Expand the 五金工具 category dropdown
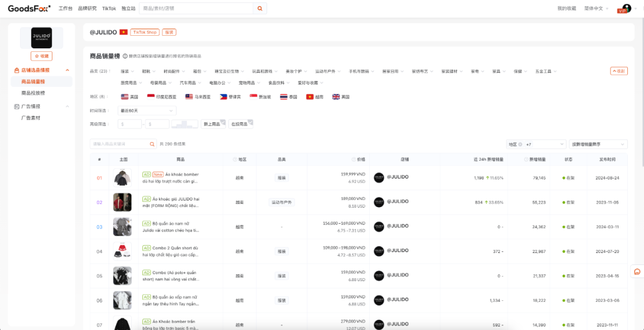 tap(546, 71)
